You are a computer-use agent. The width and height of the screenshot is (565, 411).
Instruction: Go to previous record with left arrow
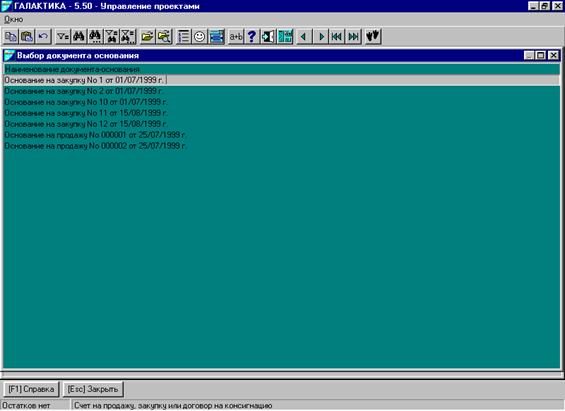304,36
